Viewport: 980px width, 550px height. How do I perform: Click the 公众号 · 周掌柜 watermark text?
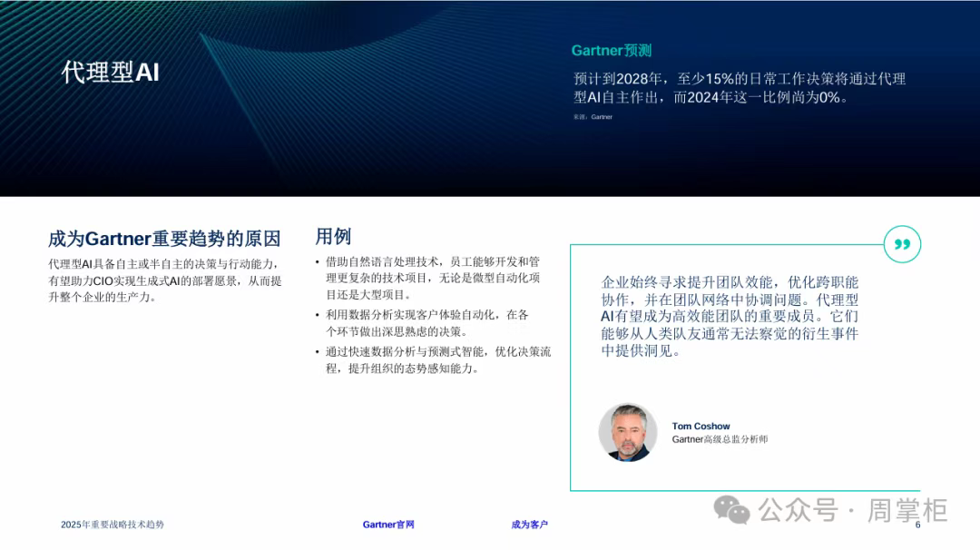point(853,510)
